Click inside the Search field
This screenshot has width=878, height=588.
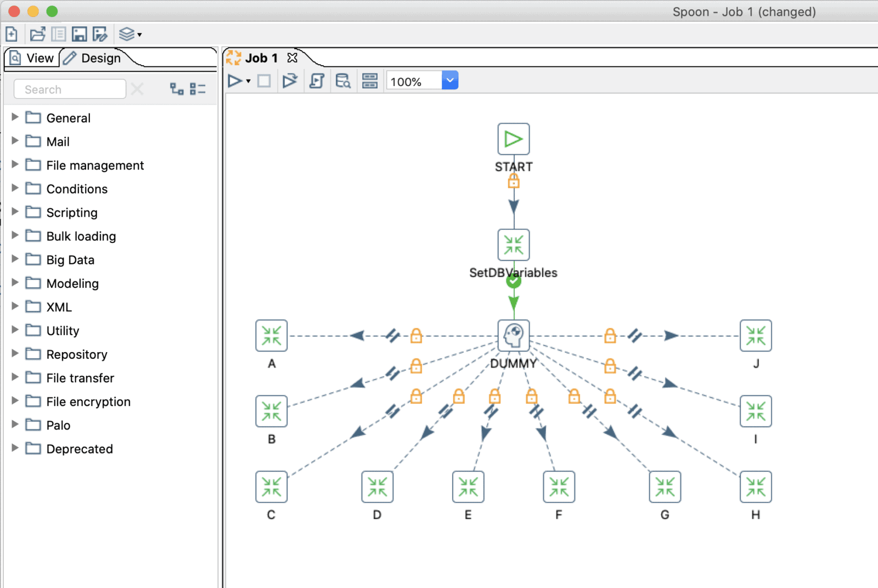tap(70, 89)
